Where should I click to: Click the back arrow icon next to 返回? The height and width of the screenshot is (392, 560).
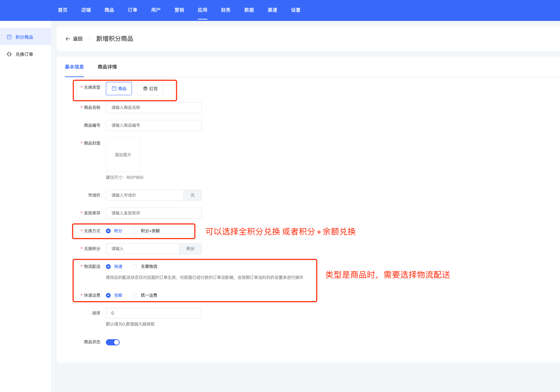[x=68, y=39]
